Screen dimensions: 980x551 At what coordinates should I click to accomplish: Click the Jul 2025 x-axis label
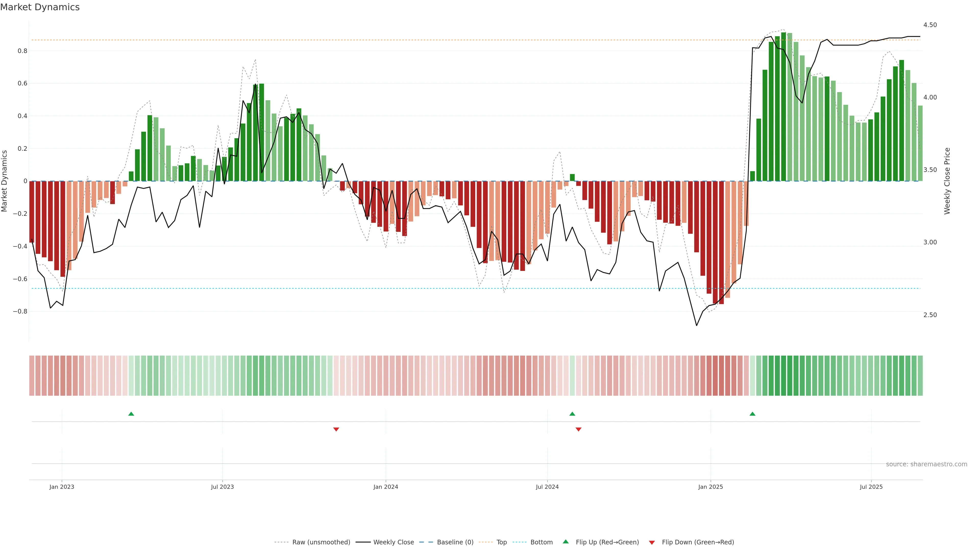click(871, 487)
